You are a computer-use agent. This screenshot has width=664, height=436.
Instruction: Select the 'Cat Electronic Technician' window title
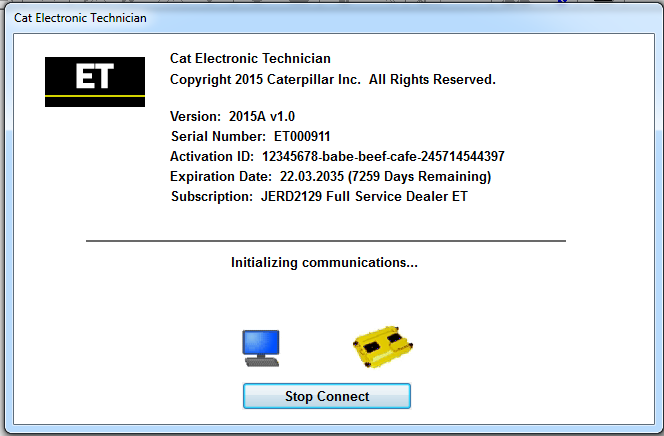click(80, 18)
